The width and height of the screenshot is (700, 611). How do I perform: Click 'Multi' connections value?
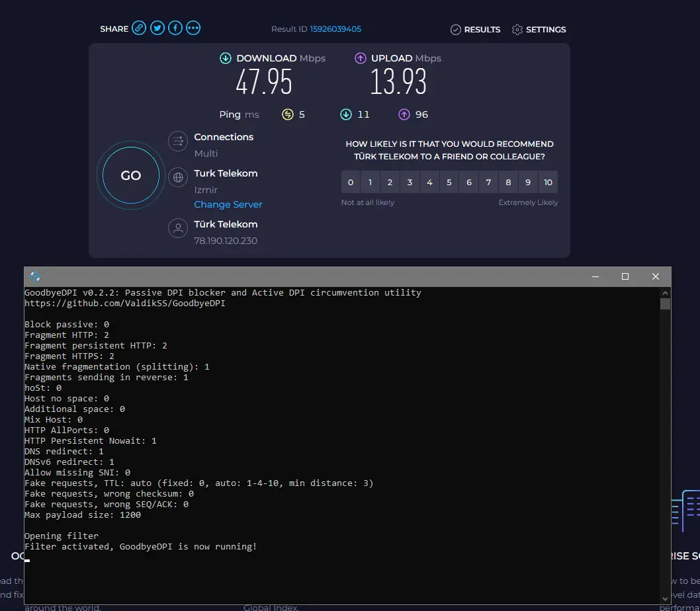pos(206,153)
